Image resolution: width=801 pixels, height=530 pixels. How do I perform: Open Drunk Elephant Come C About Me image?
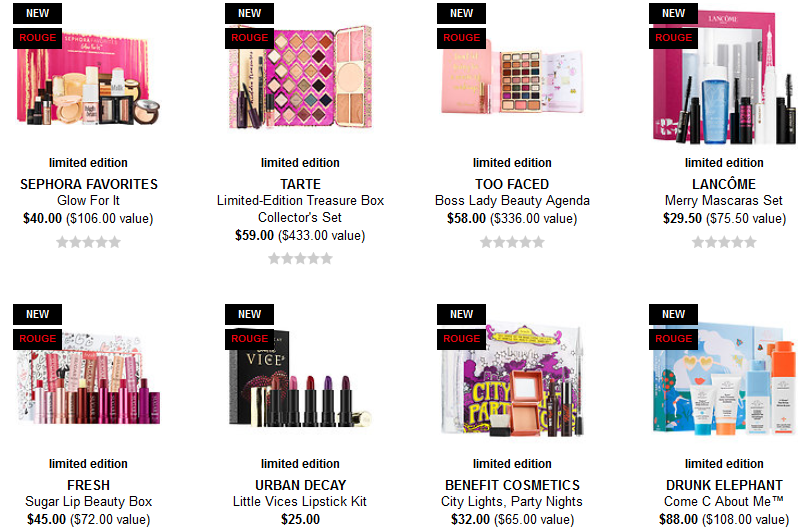[724, 379]
